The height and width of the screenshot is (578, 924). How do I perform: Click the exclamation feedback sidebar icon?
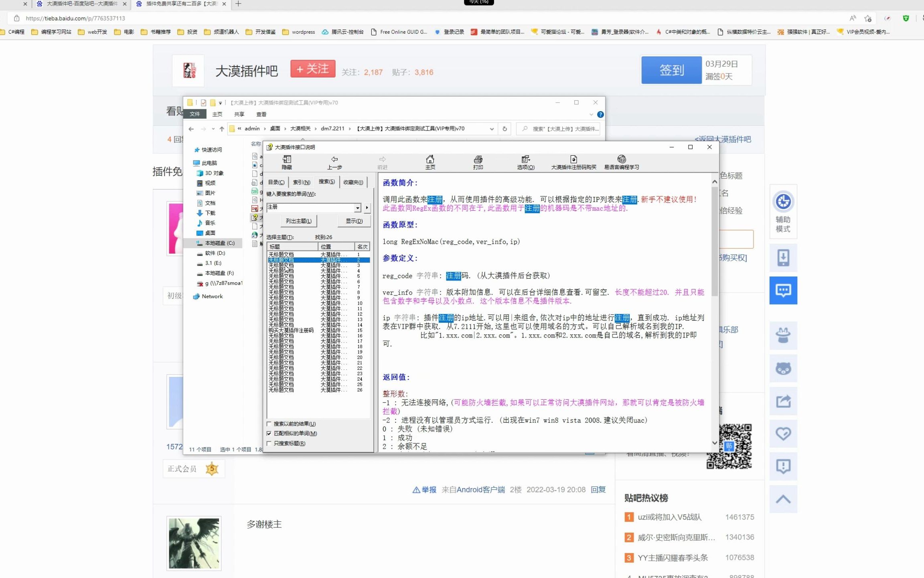[783, 466]
